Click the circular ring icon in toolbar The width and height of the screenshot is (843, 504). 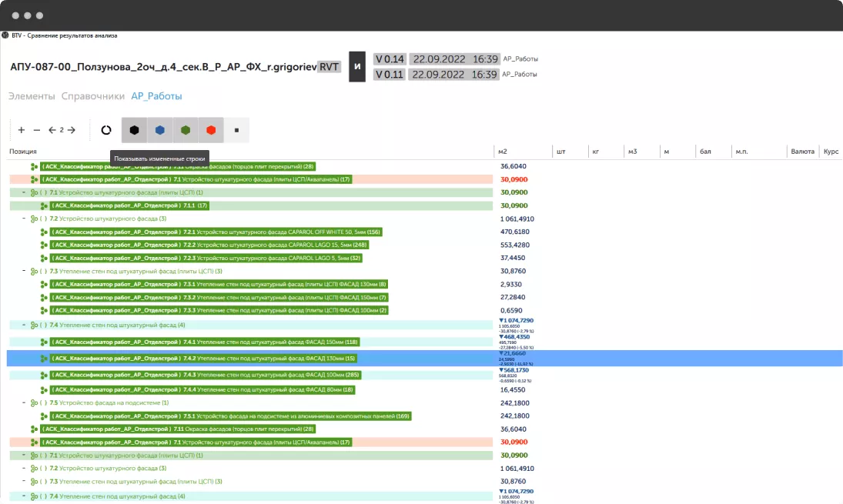pos(106,130)
